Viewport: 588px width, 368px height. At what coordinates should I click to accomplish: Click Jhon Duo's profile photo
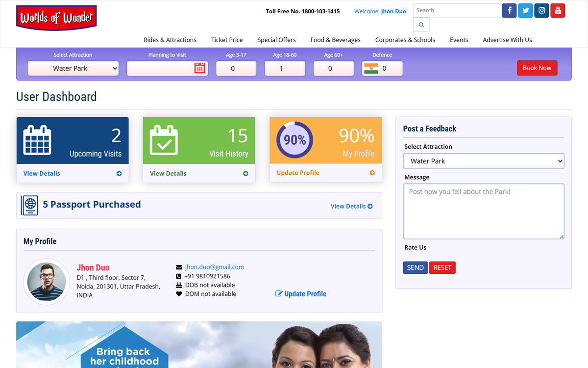47,282
